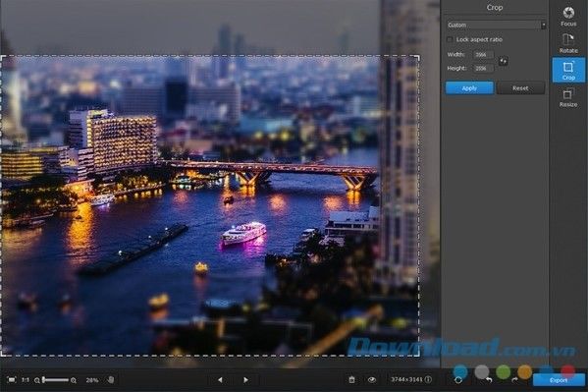Enable Lock aspect ratio checkbox

click(x=450, y=39)
